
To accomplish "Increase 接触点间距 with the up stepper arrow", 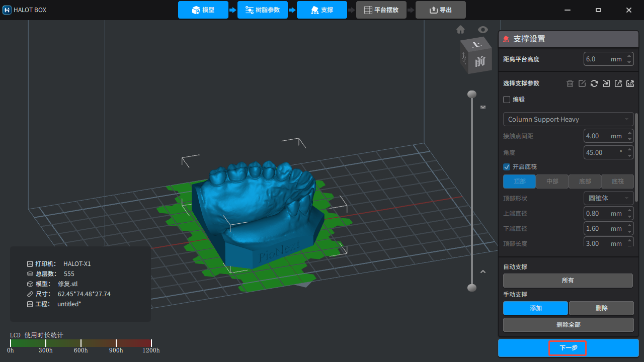I will [629, 133].
